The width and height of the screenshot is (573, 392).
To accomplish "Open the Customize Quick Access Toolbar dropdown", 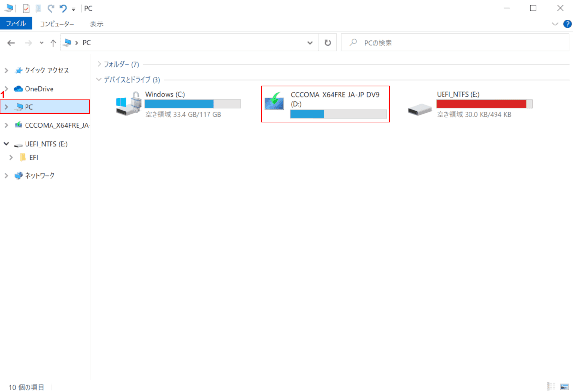I will coord(74,9).
